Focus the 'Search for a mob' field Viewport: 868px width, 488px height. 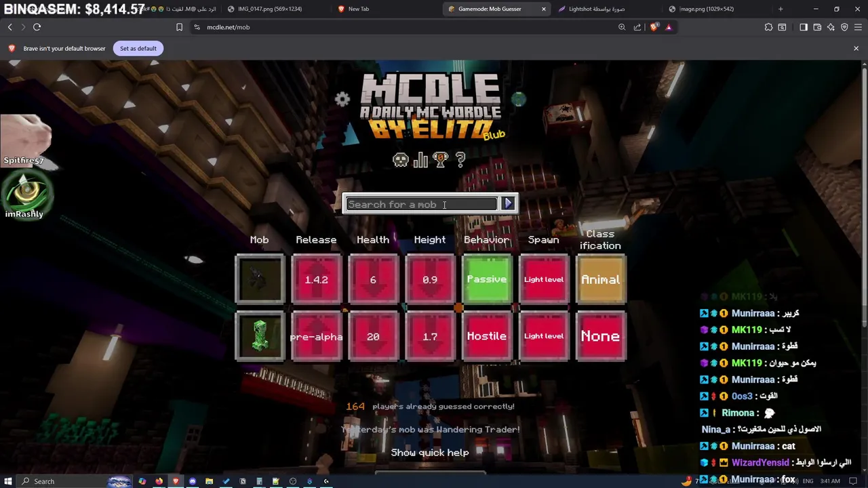pos(422,204)
